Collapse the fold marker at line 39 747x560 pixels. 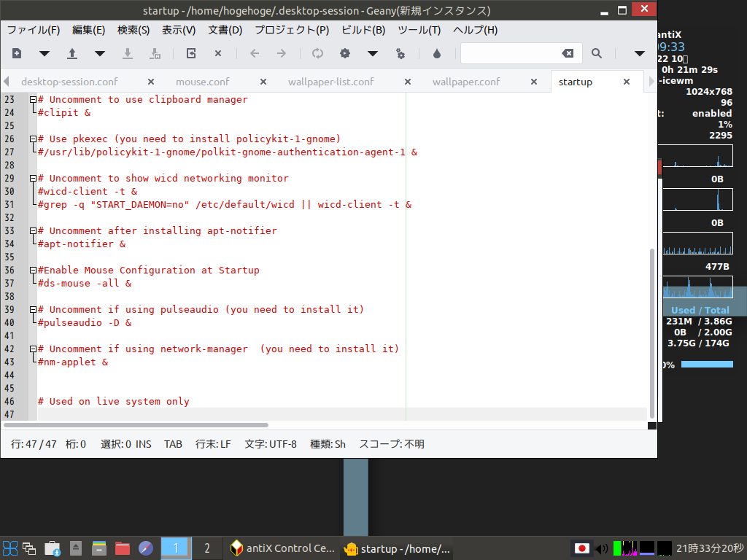click(x=33, y=310)
